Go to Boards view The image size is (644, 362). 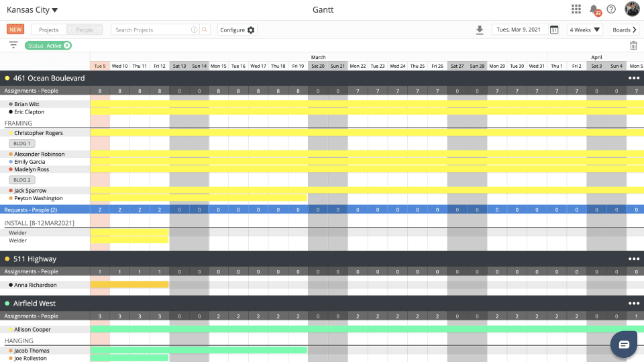(624, 30)
